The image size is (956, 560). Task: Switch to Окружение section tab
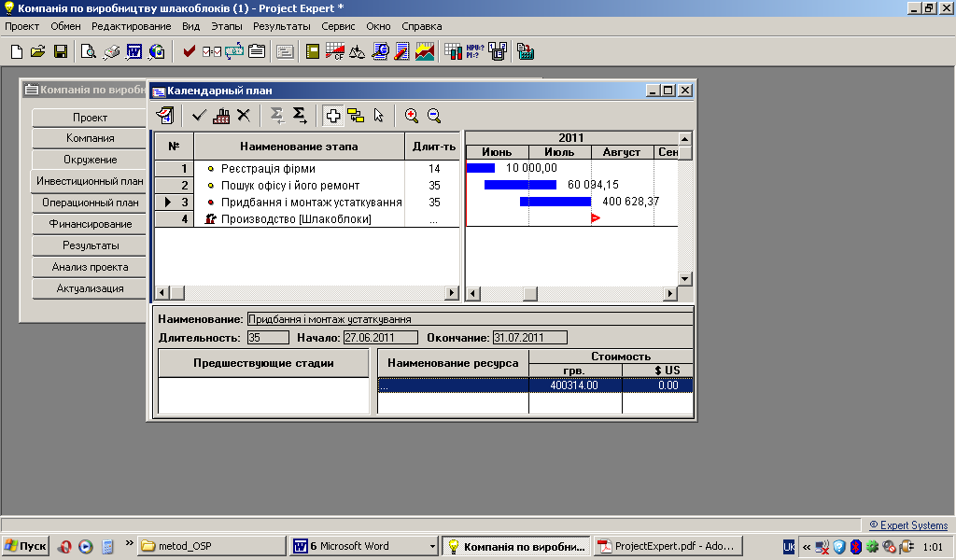point(90,160)
